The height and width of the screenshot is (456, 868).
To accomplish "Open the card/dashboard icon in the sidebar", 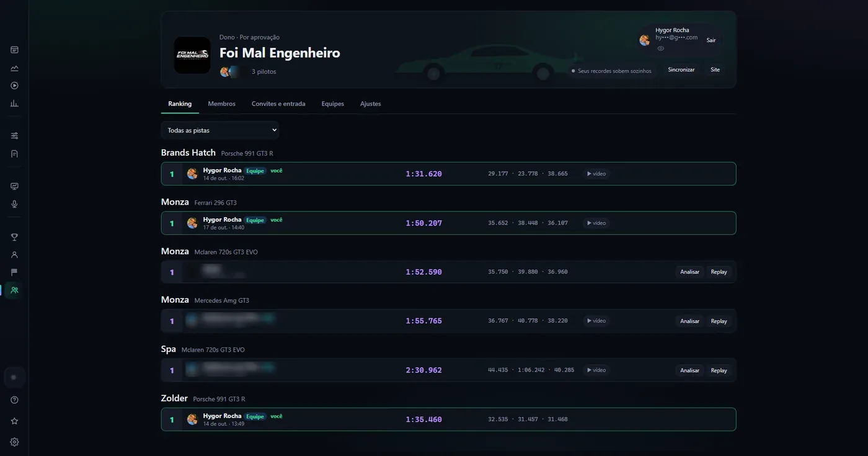I will [14, 50].
